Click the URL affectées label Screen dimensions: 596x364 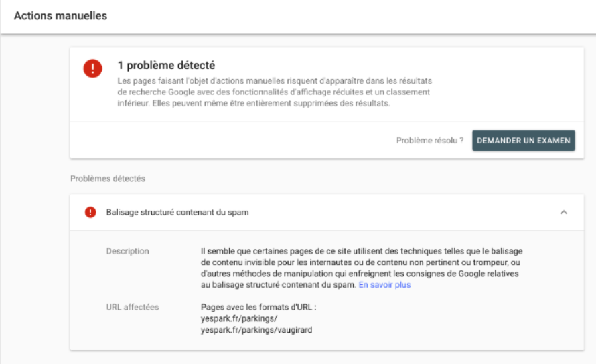tap(133, 307)
